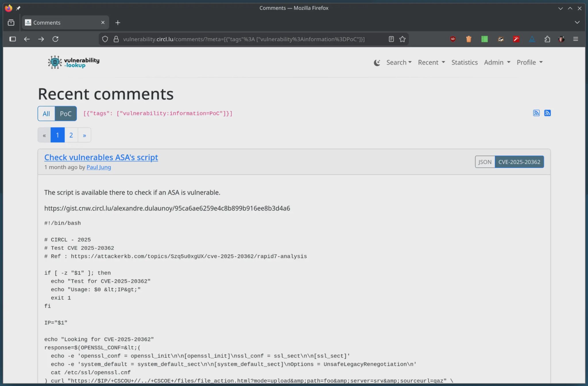Toggle dark mode moon icon
Viewport: 588px width, 386px height.
coord(377,63)
